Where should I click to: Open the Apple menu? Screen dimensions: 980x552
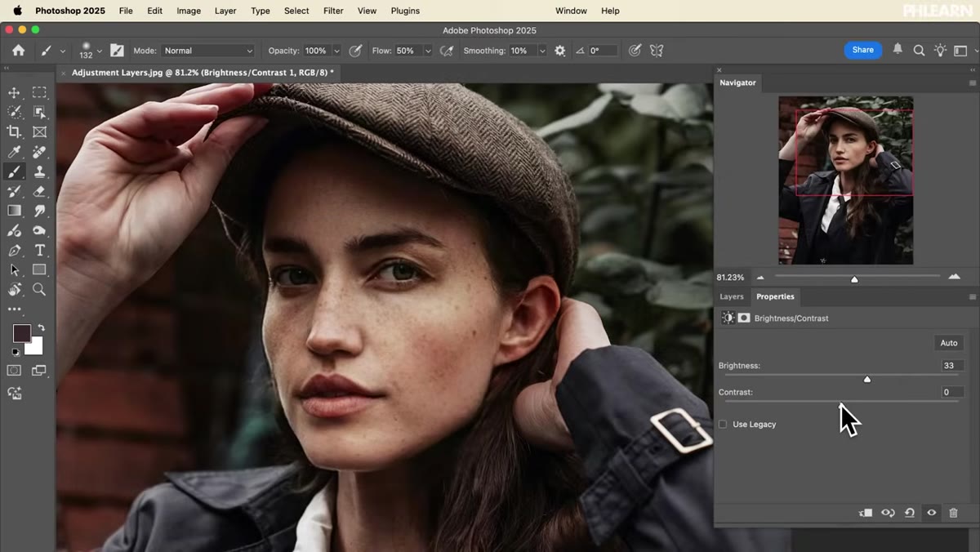click(x=17, y=11)
